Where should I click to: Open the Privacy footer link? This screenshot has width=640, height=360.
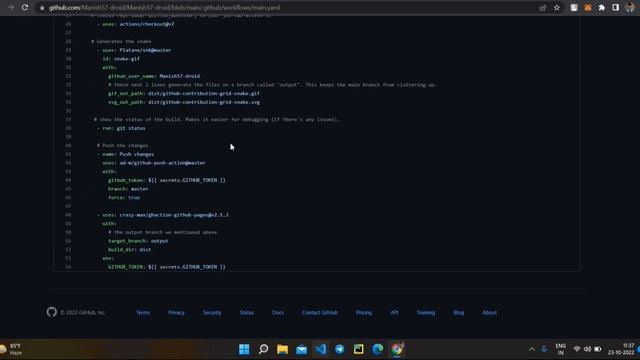coord(176,313)
